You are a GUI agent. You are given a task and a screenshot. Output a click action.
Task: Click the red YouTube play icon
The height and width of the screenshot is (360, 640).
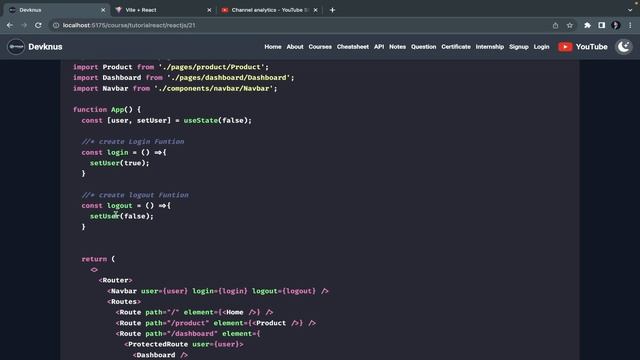tap(565, 47)
